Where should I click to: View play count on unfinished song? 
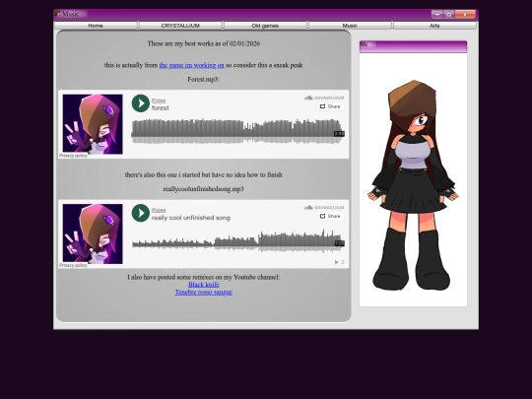coord(340,262)
